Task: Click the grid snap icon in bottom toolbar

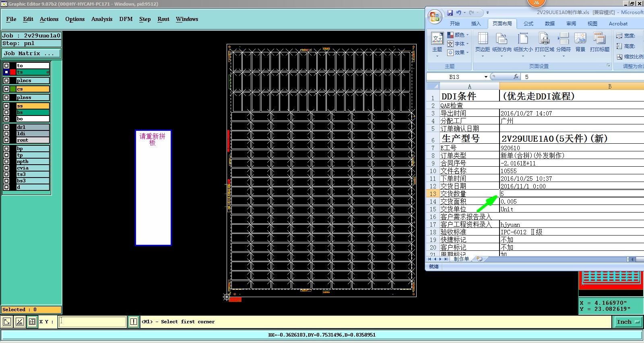Action: point(32,322)
